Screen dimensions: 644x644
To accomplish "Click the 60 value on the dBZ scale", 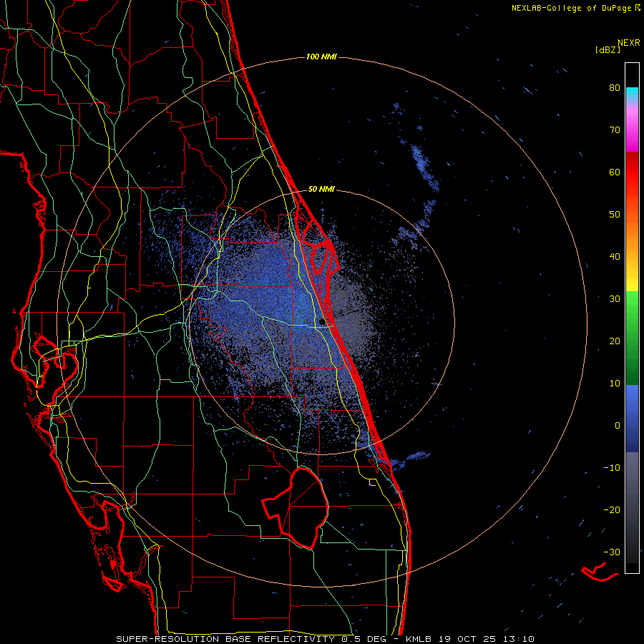I will click(615, 172).
